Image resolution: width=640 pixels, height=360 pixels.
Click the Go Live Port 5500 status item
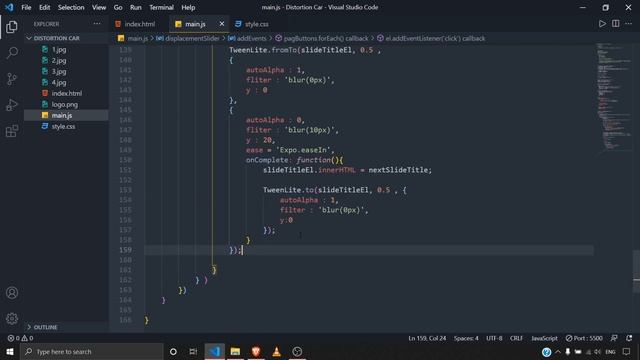584,338
